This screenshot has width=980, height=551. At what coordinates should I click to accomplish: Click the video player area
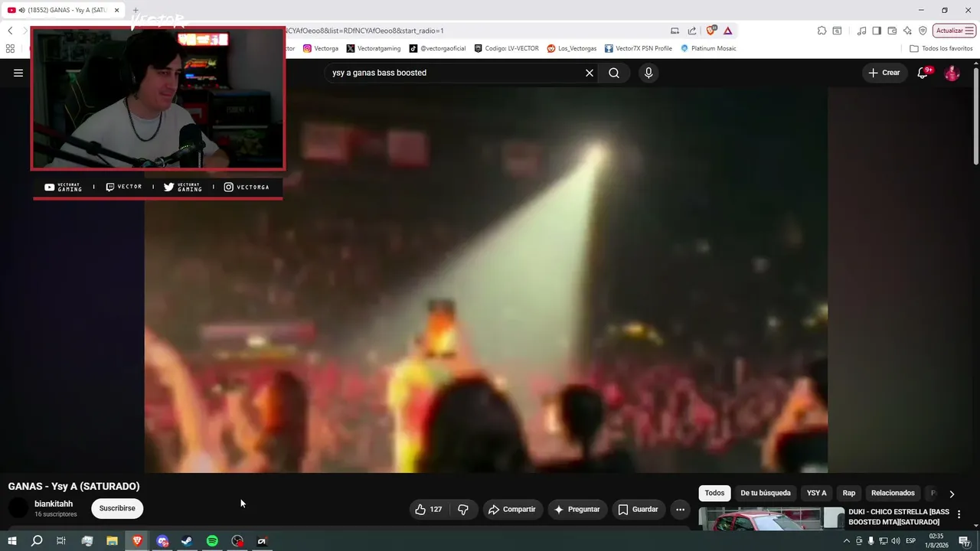click(486, 279)
